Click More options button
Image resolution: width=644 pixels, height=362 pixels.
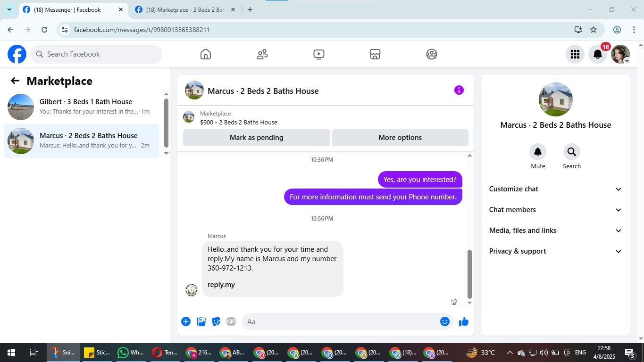tap(400, 138)
